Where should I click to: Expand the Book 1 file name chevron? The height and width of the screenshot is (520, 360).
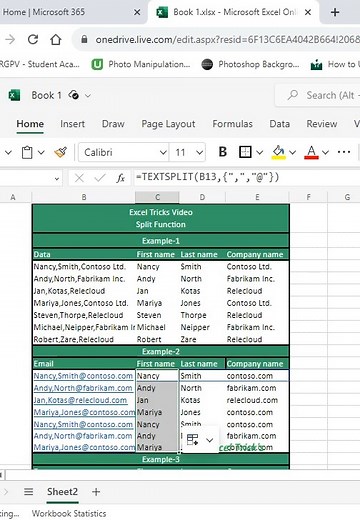88,96
